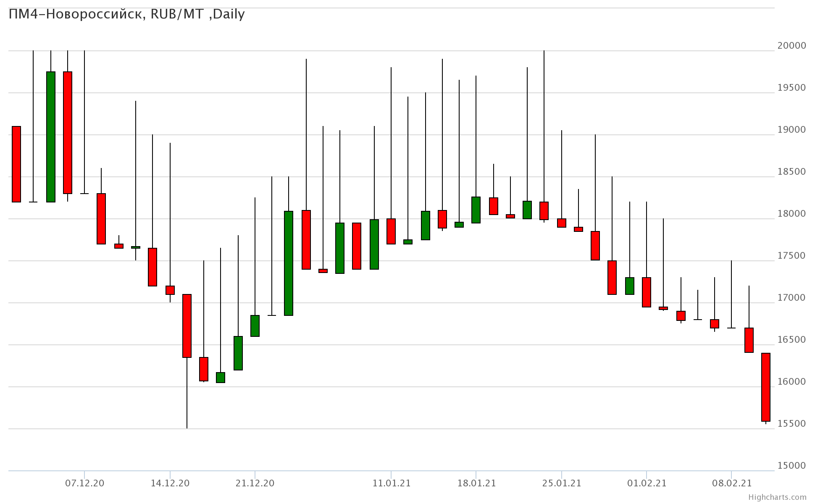Screen dimensions: 815x504
Task: Click the chart title ПМ4-Новороссийск
Action: pos(126,14)
